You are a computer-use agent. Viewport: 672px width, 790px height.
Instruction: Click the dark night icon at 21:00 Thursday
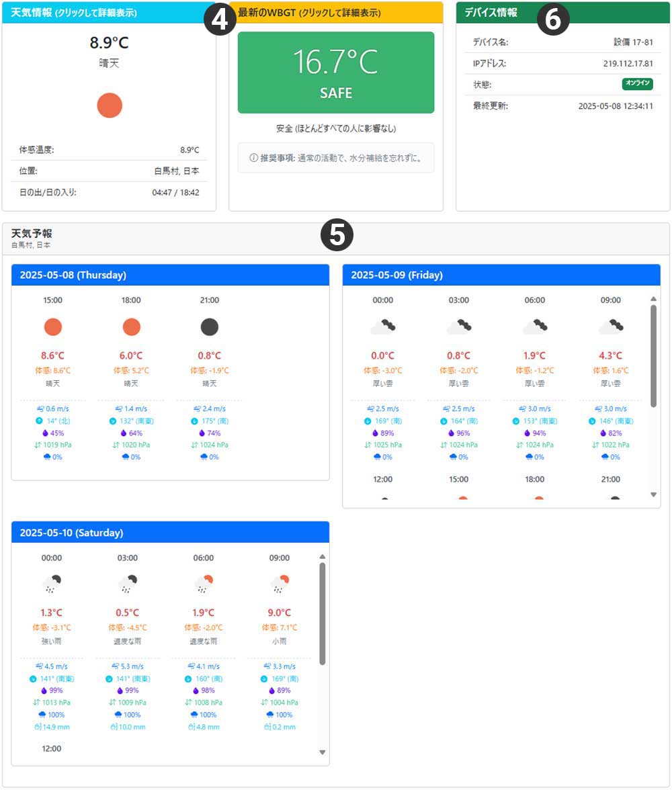[x=210, y=327]
